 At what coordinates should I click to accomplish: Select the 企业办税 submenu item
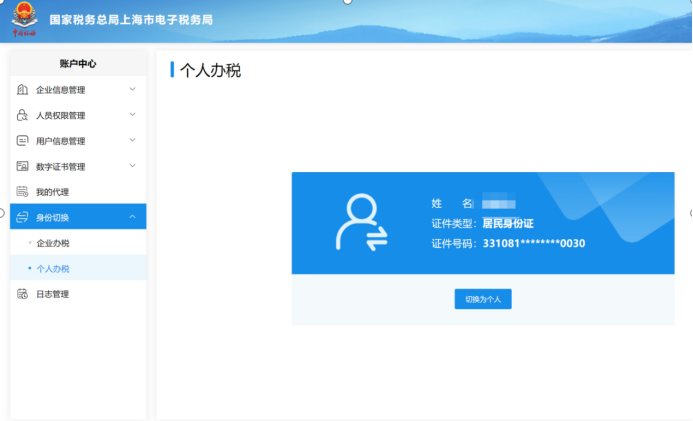[78, 243]
